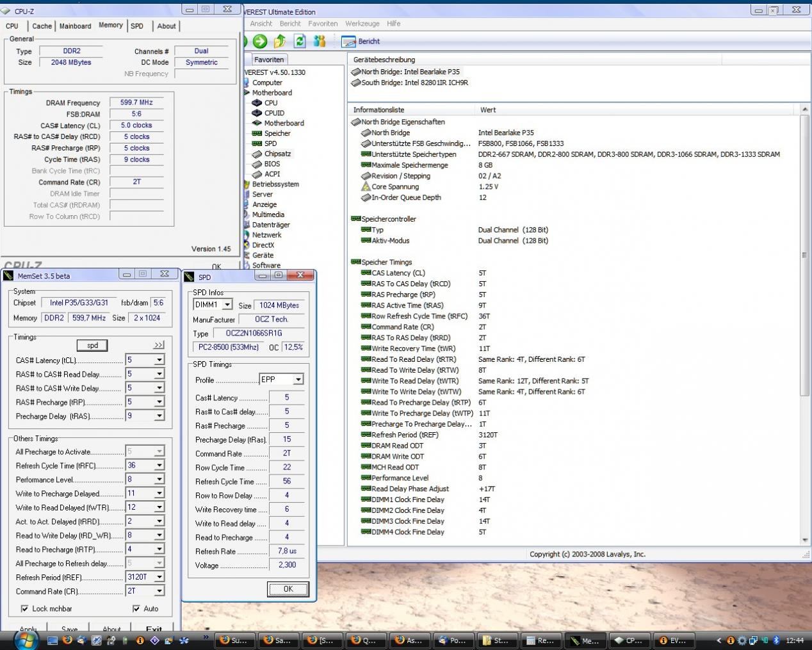812x650 pixels.
Task: Open the Command Rate (CR) dropdown in MemSet
Action: pyautogui.click(x=159, y=591)
